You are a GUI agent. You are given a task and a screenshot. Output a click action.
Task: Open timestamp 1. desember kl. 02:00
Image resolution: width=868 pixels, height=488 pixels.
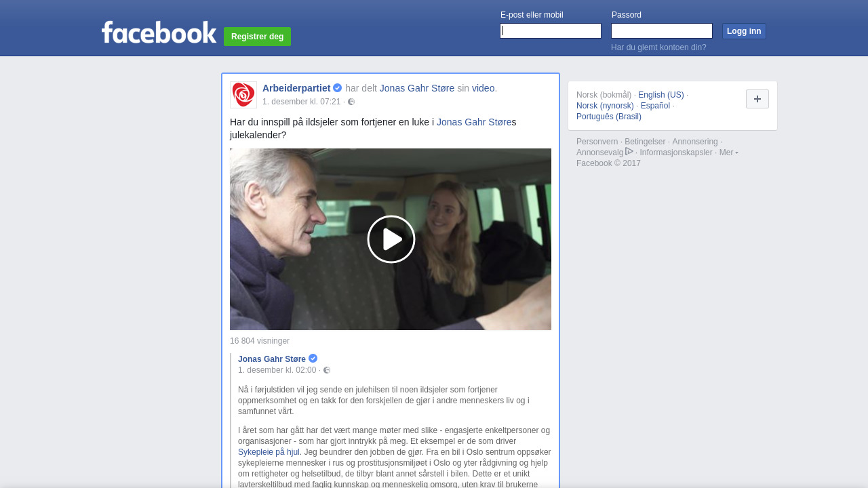click(x=277, y=370)
